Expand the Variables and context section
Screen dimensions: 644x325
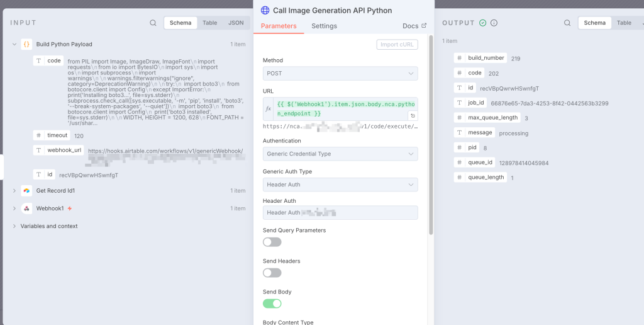point(49,226)
